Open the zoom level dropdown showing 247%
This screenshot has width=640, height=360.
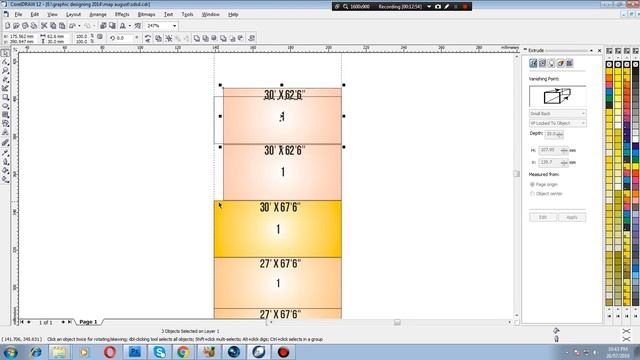pos(174,26)
